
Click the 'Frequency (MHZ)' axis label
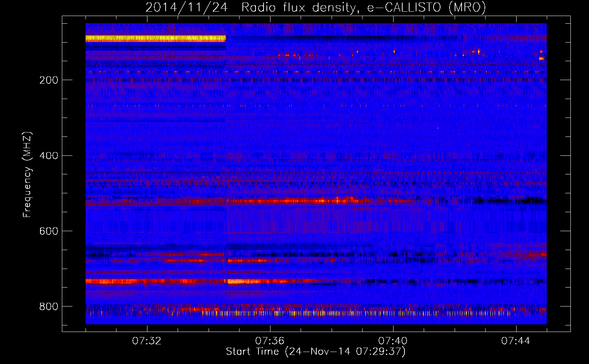27,175
